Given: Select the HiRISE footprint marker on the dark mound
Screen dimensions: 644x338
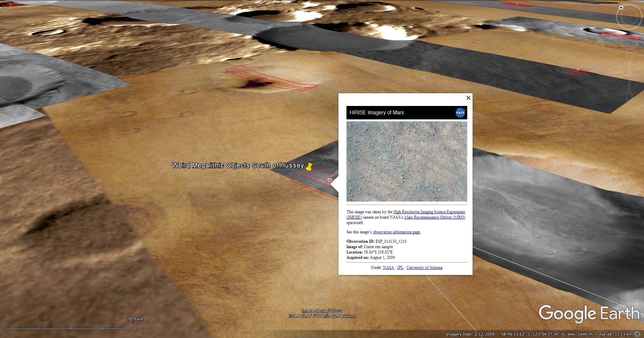Looking at the screenshot, I should coord(270,78).
